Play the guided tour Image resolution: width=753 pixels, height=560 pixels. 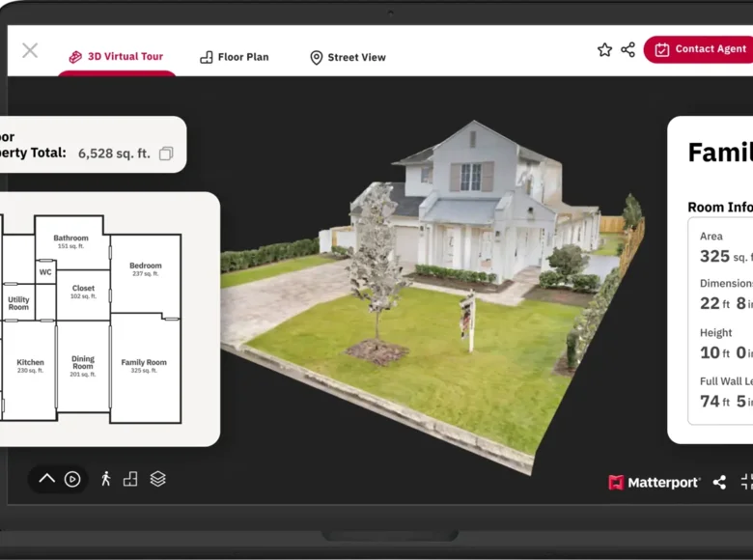coord(72,479)
